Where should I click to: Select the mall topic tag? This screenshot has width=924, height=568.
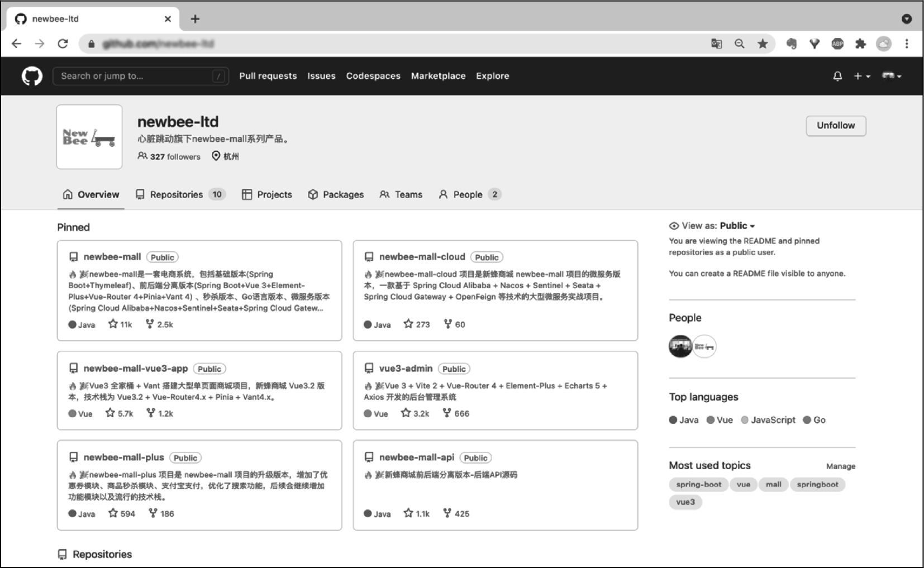774,484
